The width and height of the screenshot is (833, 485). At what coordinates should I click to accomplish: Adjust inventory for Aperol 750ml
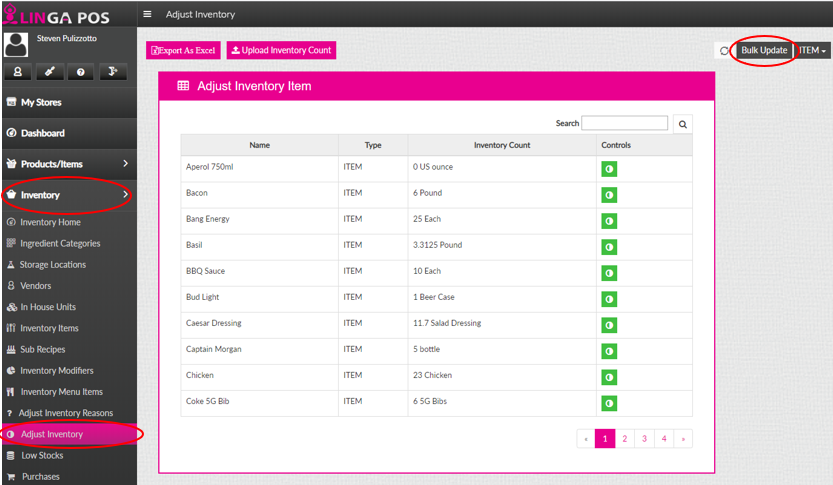pyautogui.click(x=609, y=169)
